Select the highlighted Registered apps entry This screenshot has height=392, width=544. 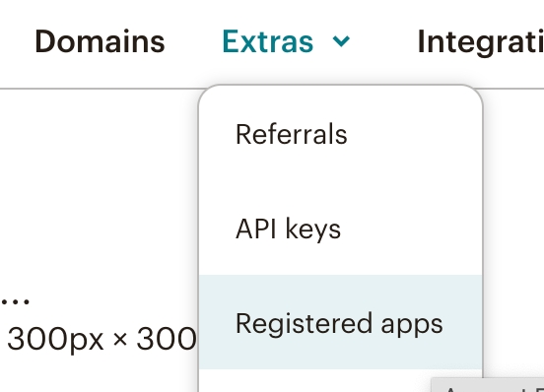coord(340,322)
